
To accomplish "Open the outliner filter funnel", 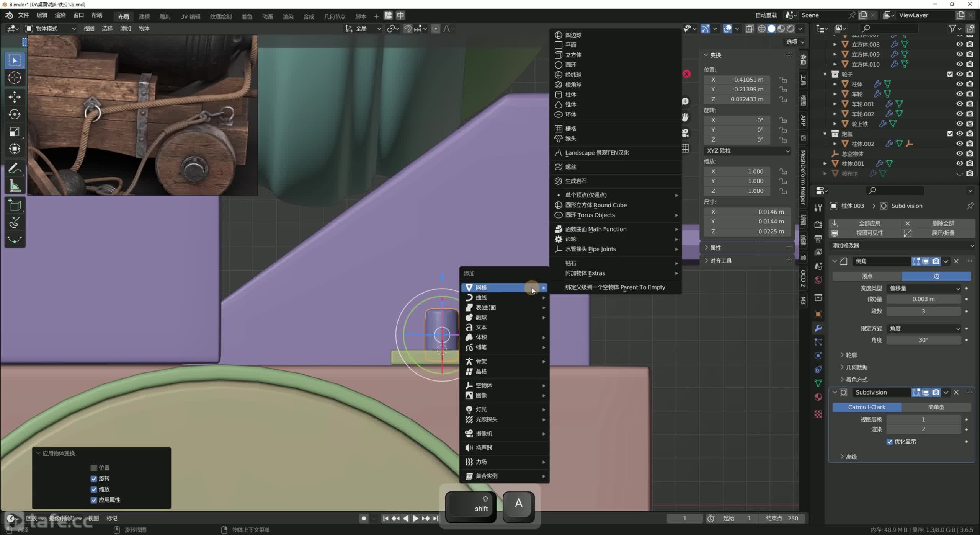I will [x=952, y=29].
